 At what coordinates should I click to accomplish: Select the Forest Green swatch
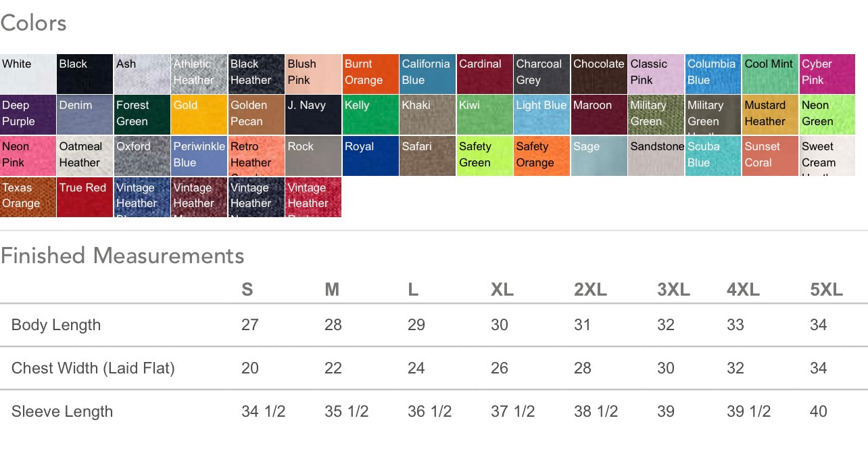tap(142, 115)
